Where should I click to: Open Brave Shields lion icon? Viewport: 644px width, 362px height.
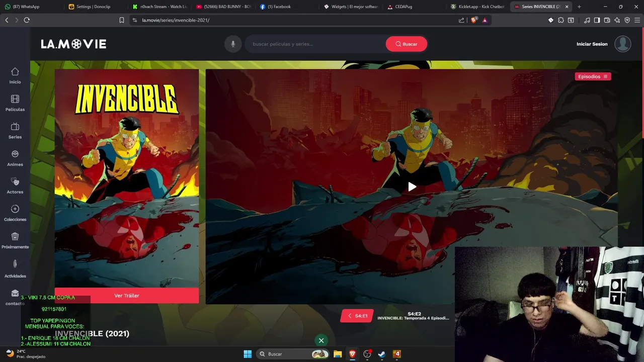pos(473,20)
